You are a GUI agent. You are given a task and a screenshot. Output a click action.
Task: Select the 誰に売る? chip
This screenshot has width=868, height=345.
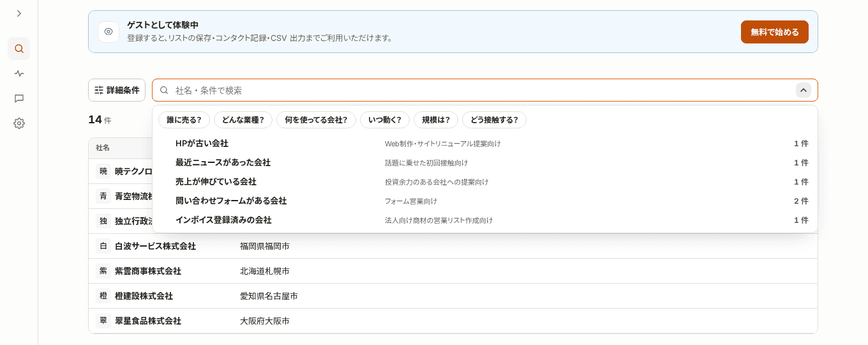[x=184, y=119]
